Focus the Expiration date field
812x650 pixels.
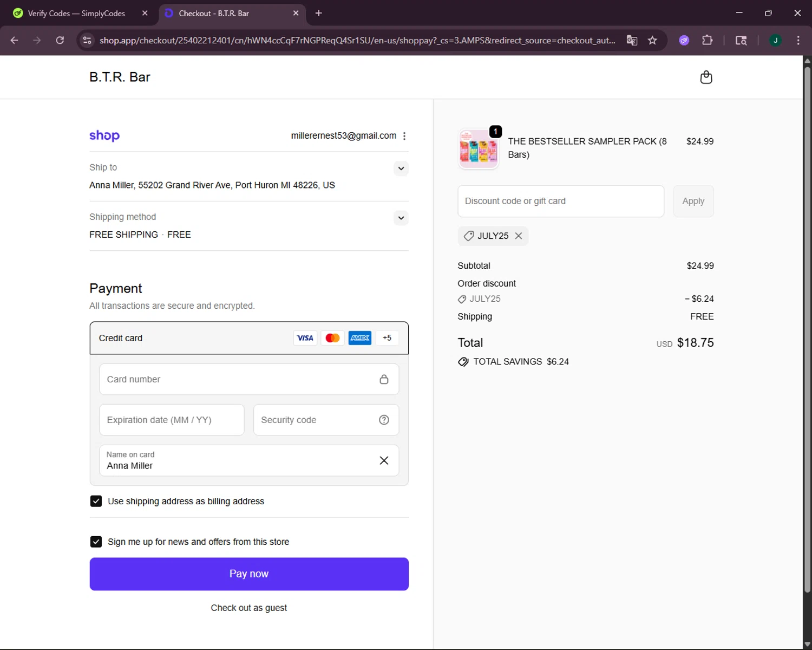172,420
